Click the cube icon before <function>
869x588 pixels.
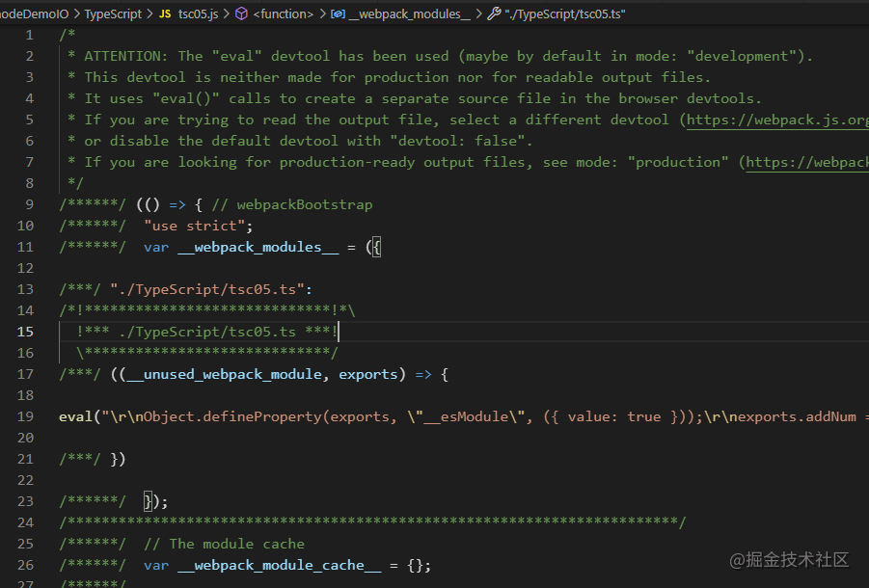242,13
